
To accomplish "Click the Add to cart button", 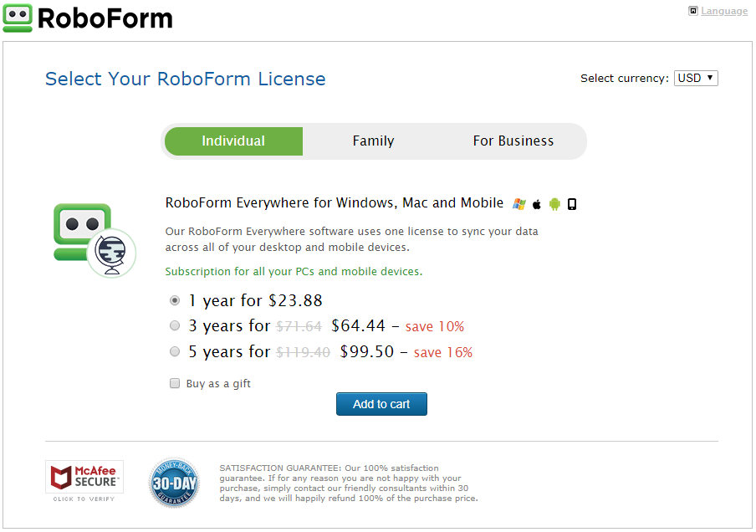I will [x=381, y=404].
